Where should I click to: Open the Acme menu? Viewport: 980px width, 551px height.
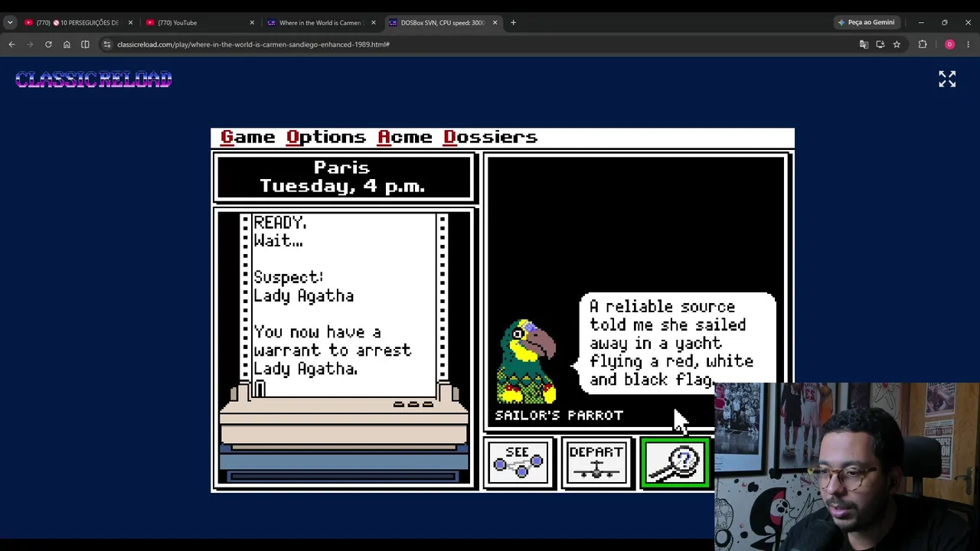click(405, 137)
